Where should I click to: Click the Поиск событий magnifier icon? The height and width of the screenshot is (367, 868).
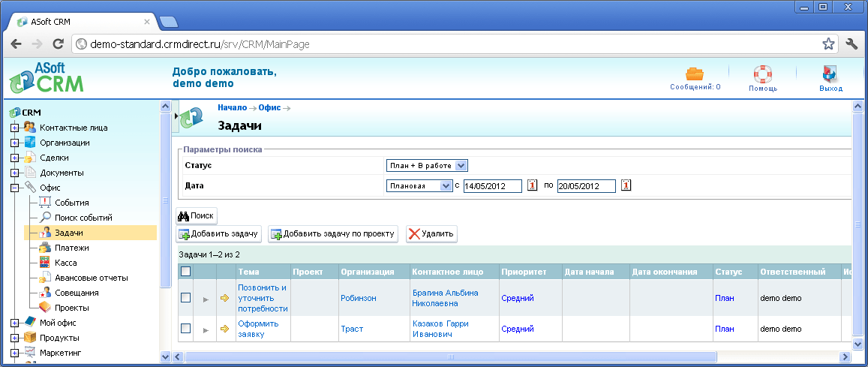coord(45,218)
